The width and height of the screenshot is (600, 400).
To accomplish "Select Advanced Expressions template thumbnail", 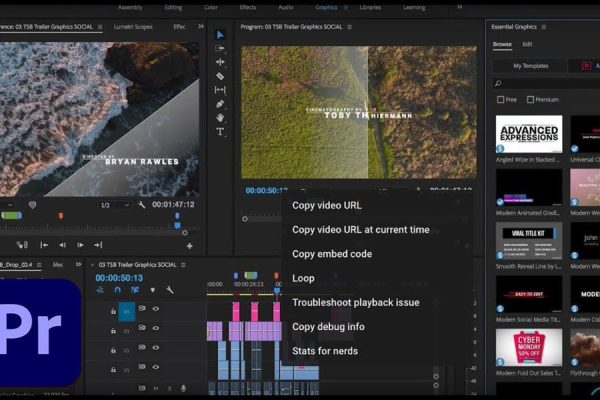I will pos(529,133).
